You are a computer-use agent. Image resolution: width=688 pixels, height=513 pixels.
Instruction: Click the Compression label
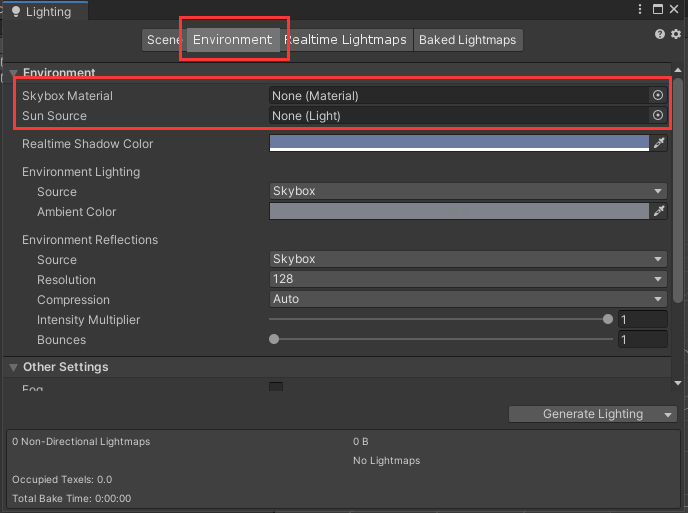click(x=73, y=300)
